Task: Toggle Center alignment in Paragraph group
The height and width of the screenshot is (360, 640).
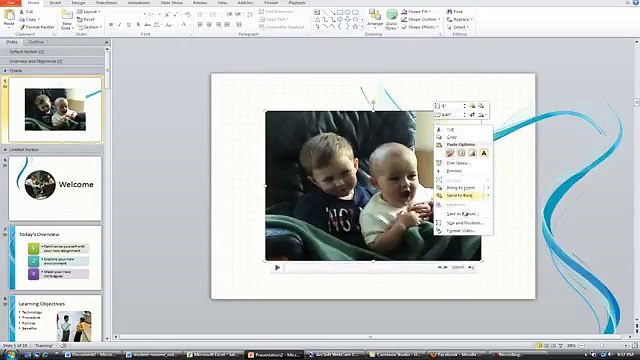Action: tap(209, 25)
